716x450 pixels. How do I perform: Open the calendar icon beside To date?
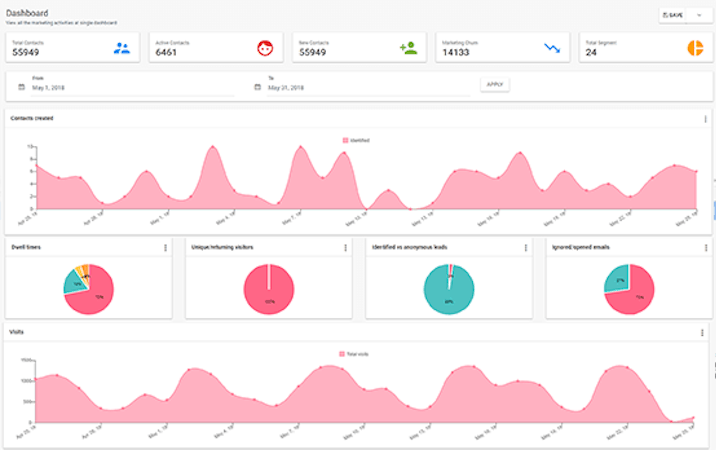coord(258,87)
